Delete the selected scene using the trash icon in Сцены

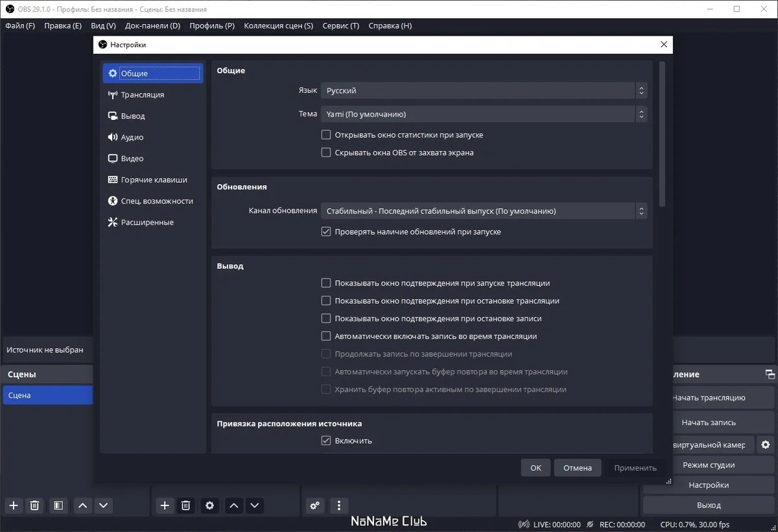pos(35,505)
